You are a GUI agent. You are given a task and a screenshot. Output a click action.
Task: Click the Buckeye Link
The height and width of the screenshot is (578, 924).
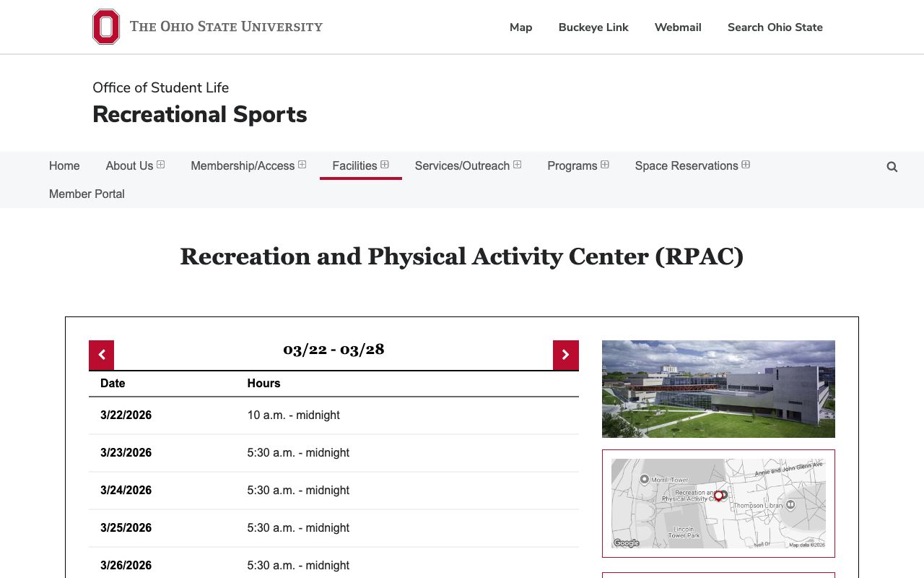pos(593,27)
